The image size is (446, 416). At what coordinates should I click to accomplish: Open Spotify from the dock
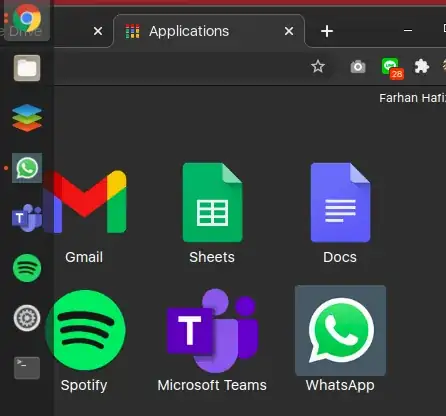tap(27, 268)
